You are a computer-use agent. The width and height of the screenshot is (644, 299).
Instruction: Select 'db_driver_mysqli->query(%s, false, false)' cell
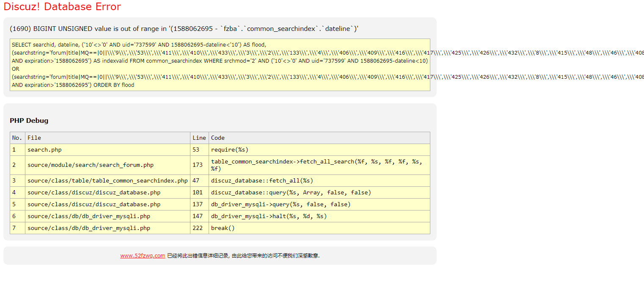(x=319, y=205)
